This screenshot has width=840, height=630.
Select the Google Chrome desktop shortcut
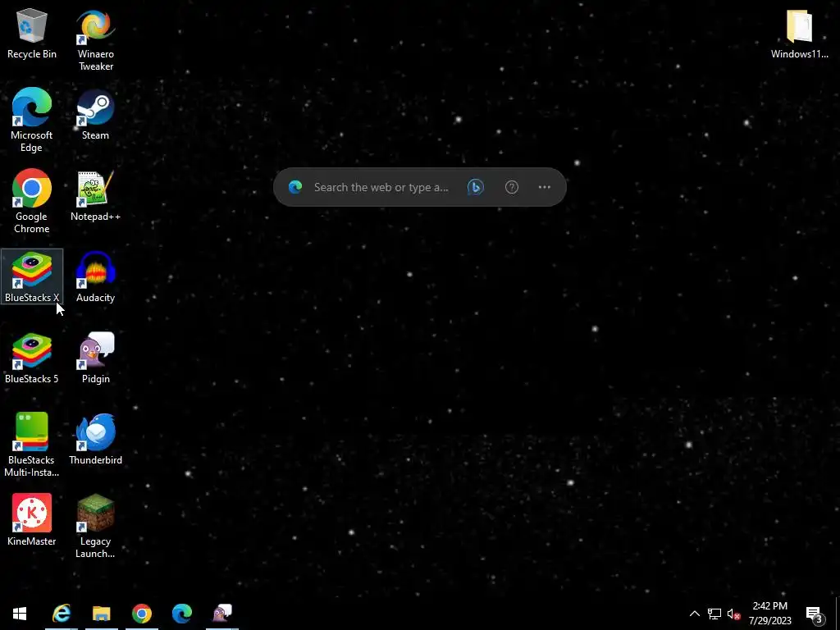(x=32, y=202)
